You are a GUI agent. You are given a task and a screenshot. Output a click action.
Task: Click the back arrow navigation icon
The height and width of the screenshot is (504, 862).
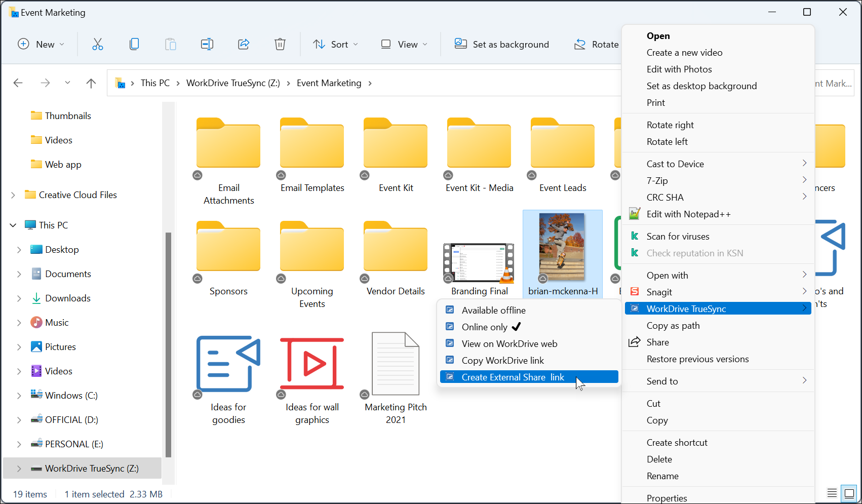[18, 83]
